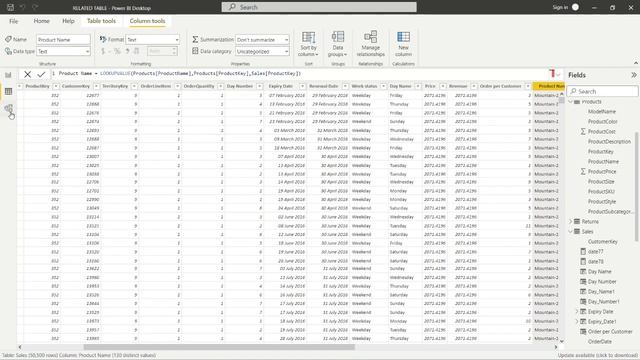
Task: Select ProductDescription field
Action: pyautogui.click(x=609, y=142)
